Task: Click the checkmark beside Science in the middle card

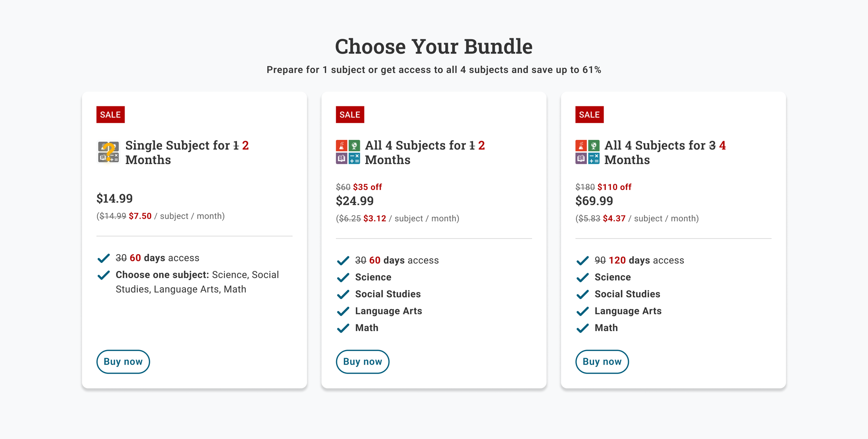Action: point(343,278)
